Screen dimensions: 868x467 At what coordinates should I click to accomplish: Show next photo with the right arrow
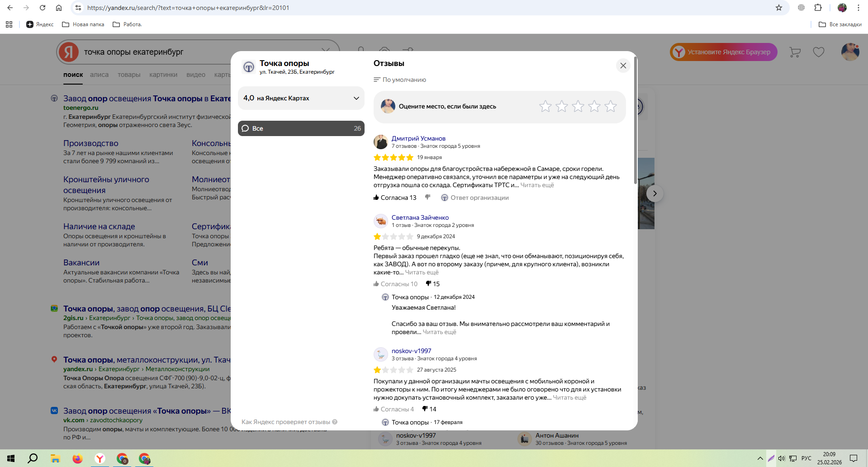[655, 193]
